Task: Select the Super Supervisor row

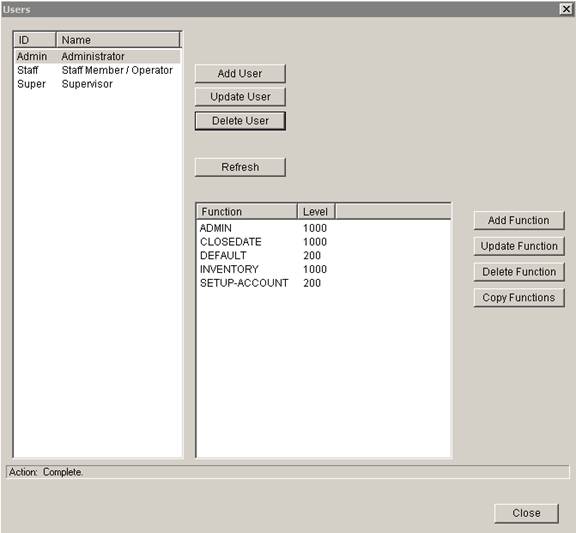Action: [98, 84]
